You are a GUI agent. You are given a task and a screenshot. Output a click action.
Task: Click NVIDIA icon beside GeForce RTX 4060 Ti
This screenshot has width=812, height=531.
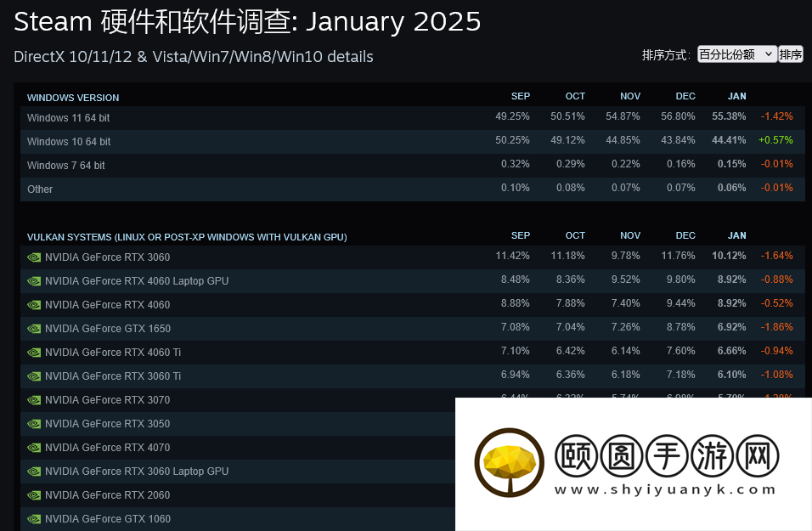tap(34, 353)
